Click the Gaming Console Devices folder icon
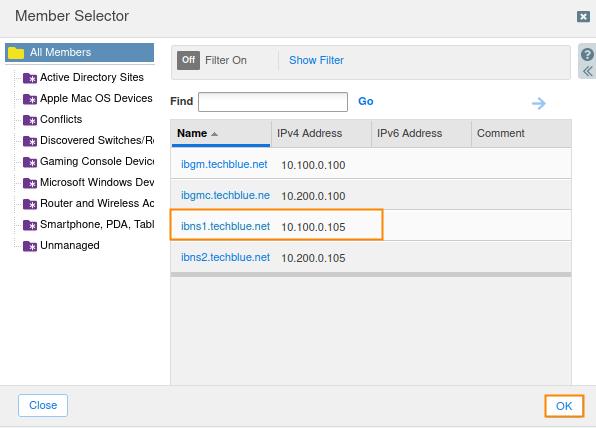Image resolution: width=596 pixels, height=428 pixels. tap(30, 162)
